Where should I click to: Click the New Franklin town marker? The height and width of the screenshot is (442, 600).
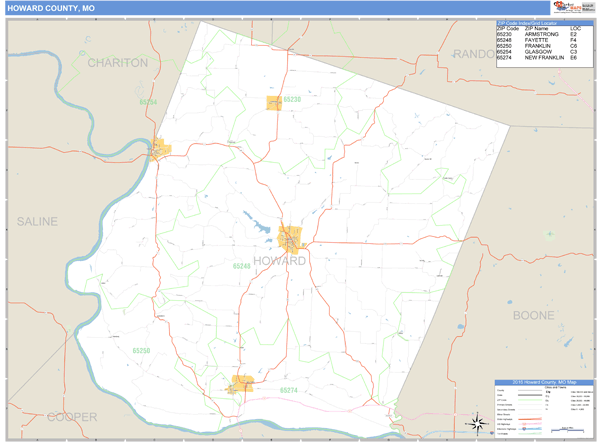[x=242, y=383]
